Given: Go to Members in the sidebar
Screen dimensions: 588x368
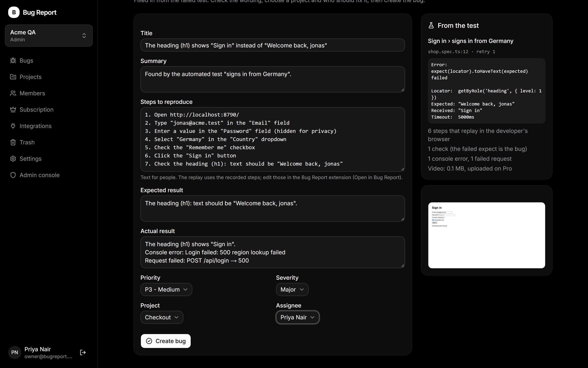Looking at the screenshot, I should coord(49,93).
